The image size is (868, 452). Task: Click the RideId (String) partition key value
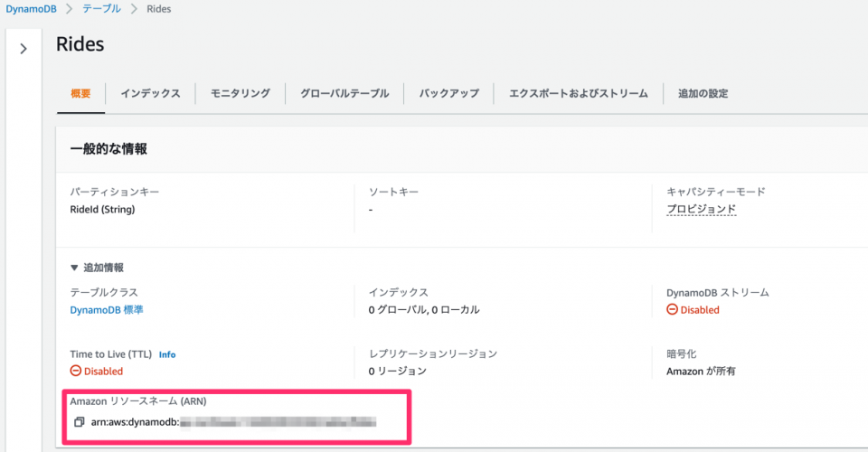click(102, 209)
